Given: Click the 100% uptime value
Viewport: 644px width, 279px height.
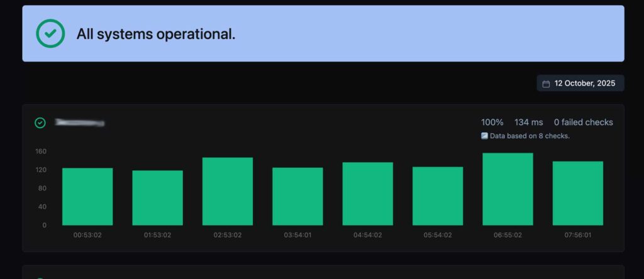Looking at the screenshot, I should coord(492,123).
